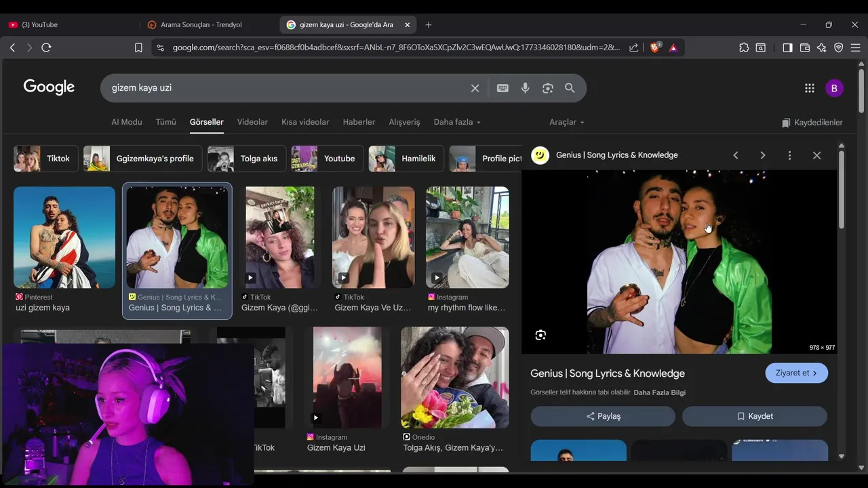Select the Ggizemkaya's profile filter chip
This screenshot has width=868, height=488.
142,159
